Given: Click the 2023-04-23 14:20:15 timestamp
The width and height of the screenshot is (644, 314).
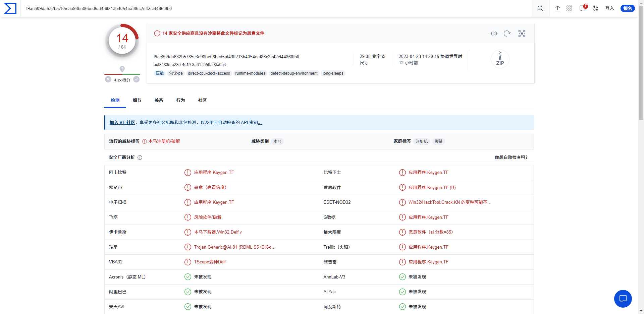Looking at the screenshot, I should pos(430,57).
